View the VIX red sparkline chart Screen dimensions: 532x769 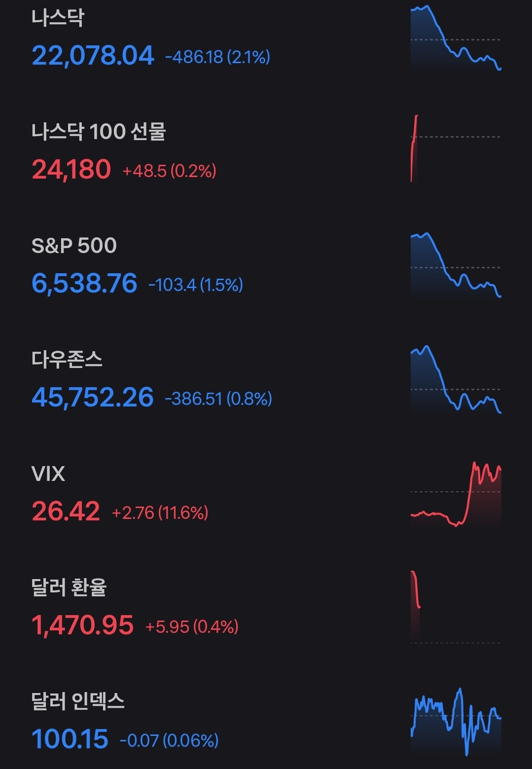pos(456,494)
